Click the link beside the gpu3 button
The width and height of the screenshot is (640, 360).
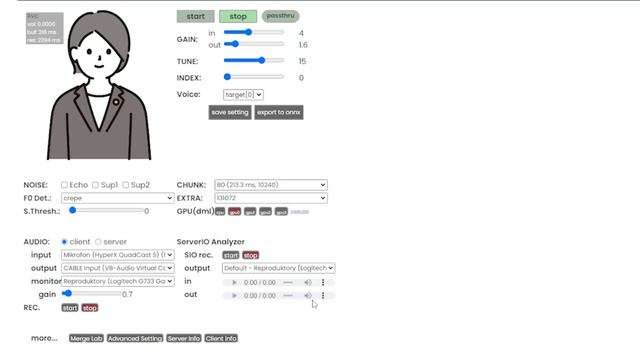tap(300, 212)
